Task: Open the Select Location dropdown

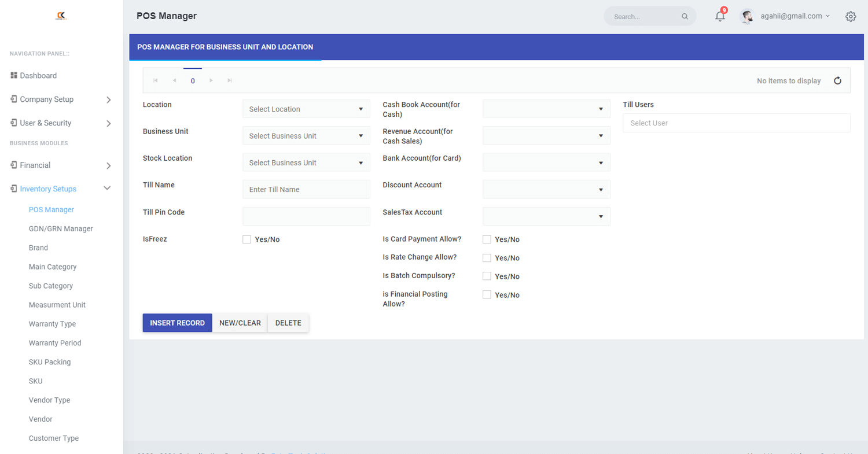Action: click(306, 109)
